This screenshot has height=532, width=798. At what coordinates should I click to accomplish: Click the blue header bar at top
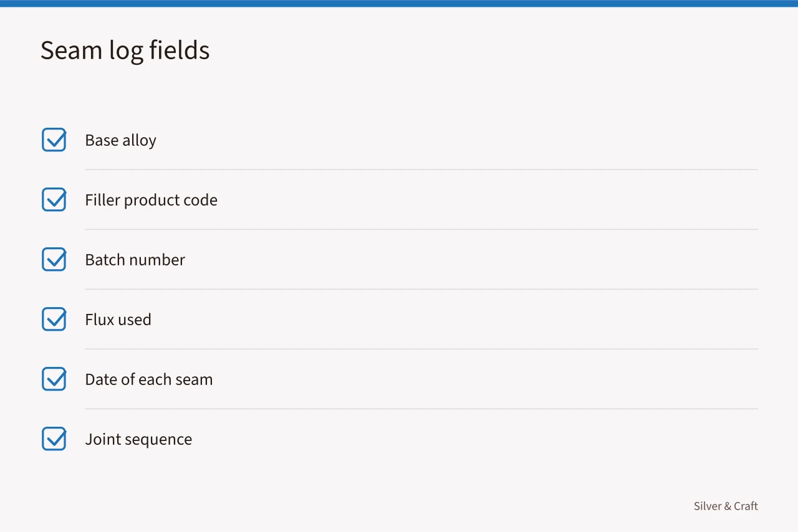click(399, 3)
